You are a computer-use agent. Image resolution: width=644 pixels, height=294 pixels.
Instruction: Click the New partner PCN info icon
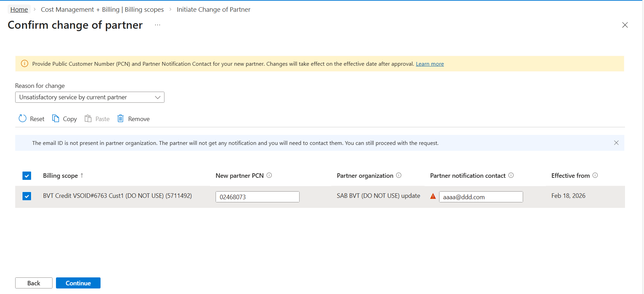click(x=269, y=175)
